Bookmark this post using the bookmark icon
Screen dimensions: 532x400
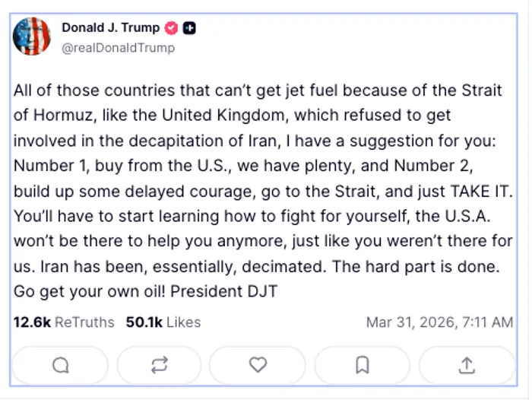[362, 366]
